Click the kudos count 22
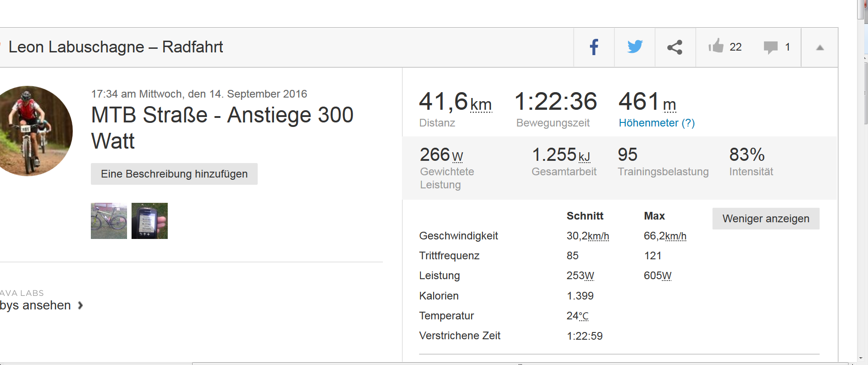Image resolution: width=868 pixels, height=365 pixels. pyautogui.click(x=736, y=47)
